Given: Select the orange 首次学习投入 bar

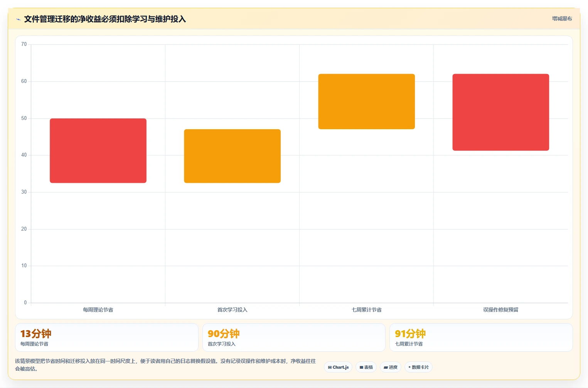Looking at the screenshot, I should point(232,156).
